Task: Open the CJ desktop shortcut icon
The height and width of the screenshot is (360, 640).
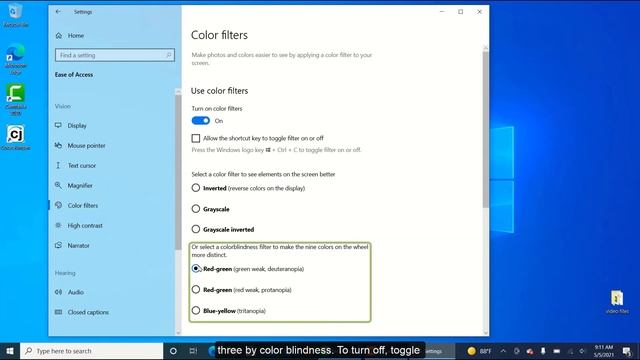Action: [16, 138]
